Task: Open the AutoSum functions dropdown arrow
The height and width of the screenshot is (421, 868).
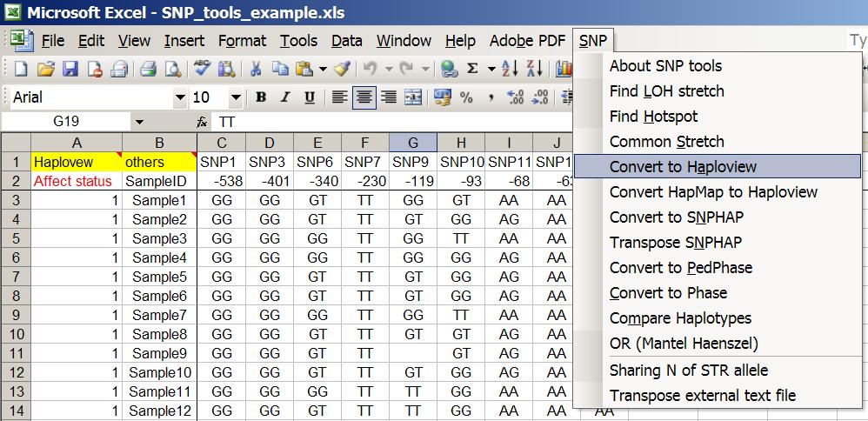Action: 491,70
